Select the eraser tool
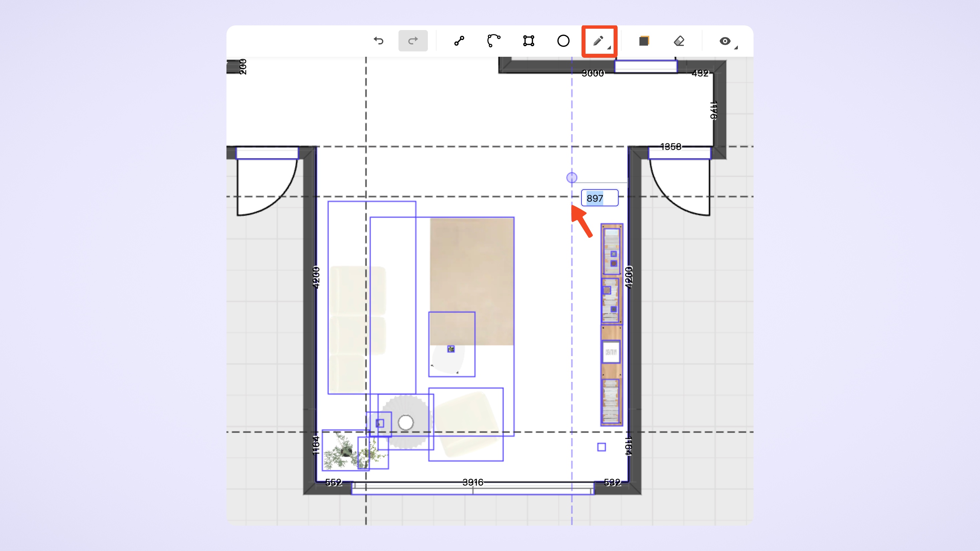This screenshot has height=551, width=980. tap(679, 41)
